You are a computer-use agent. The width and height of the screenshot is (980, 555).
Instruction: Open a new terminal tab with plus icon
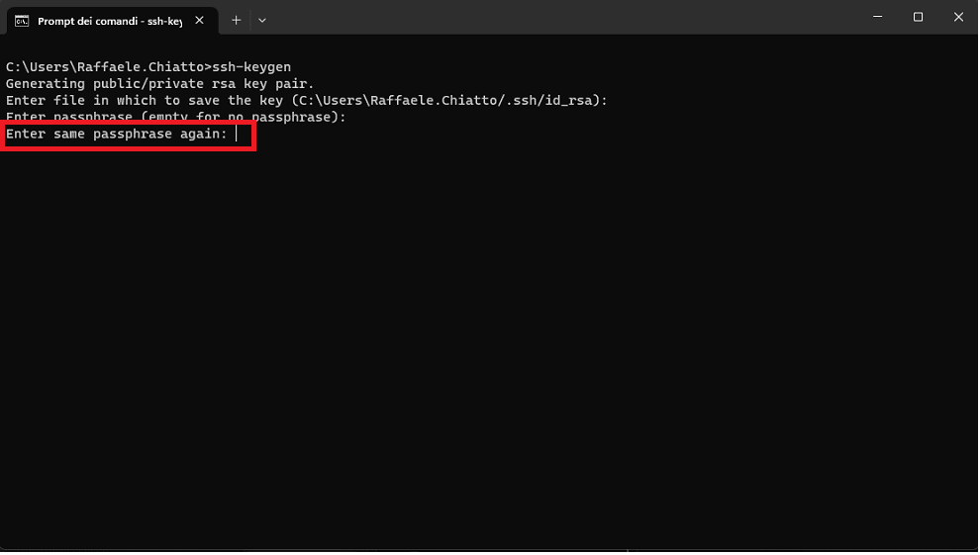[237, 21]
